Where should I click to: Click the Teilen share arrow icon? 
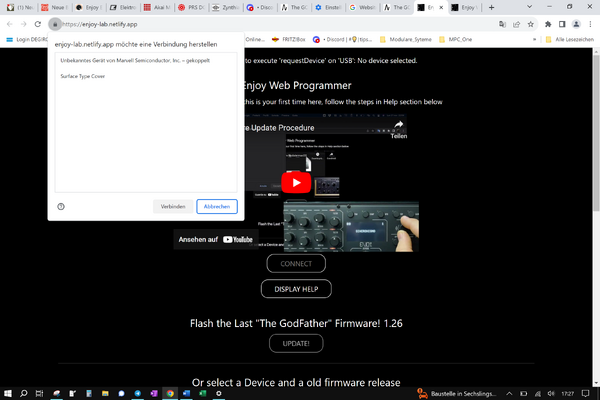pos(399,124)
